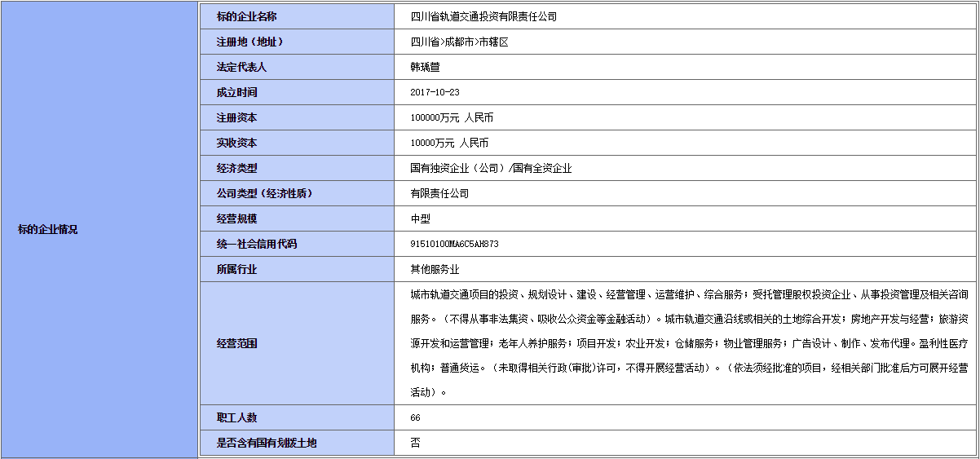
Task: Select the 成立时间 label
Action: (236, 92)
